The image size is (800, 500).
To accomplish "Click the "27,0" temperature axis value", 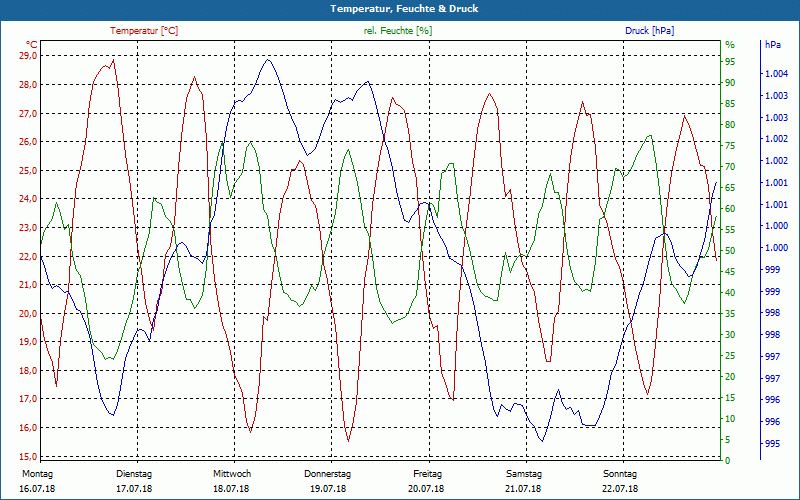I will (x=28, y=113).
